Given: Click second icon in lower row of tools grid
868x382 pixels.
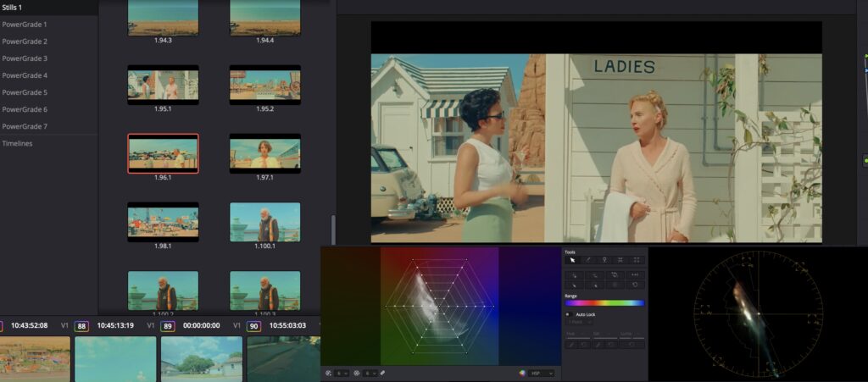Looking at the screenshot, I should (594, 285).
